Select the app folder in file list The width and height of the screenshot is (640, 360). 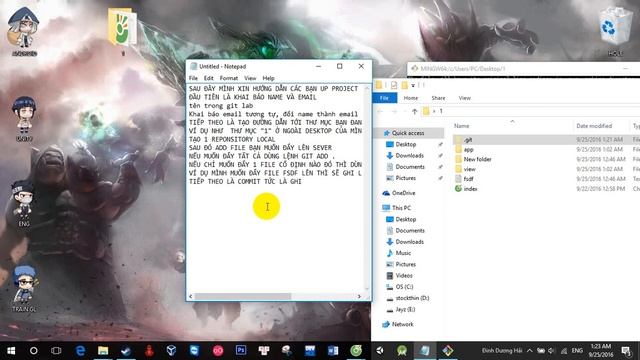(468, 149)
